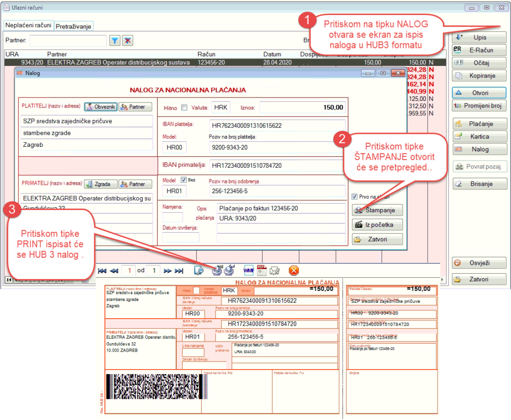
Task: Click Iz početka in the Nalog dialog
Action: pyautogui.click(x=377, y=225)
